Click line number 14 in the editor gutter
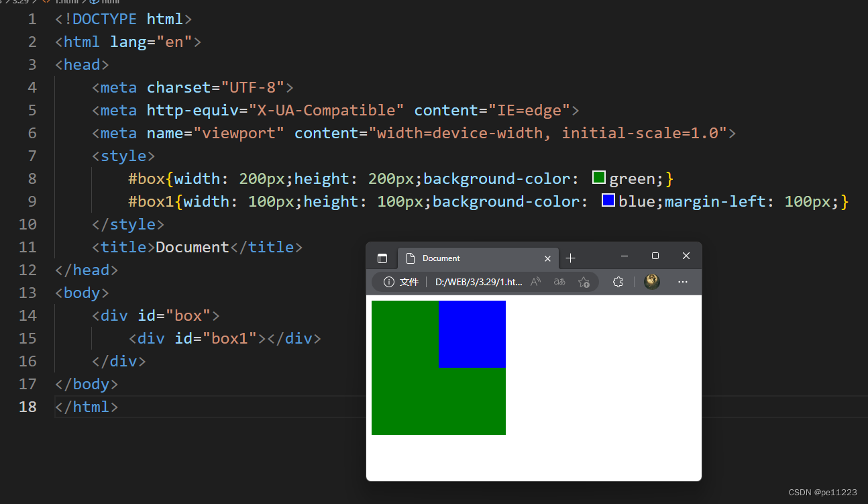The width and height of the screenshot is (868, 504). 28,315
